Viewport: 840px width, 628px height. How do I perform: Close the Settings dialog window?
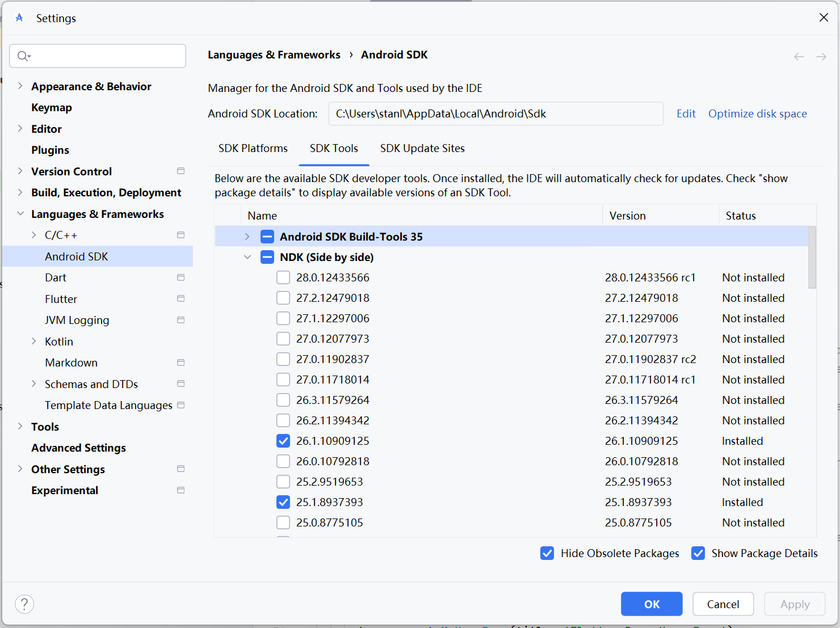click(824, 18)
